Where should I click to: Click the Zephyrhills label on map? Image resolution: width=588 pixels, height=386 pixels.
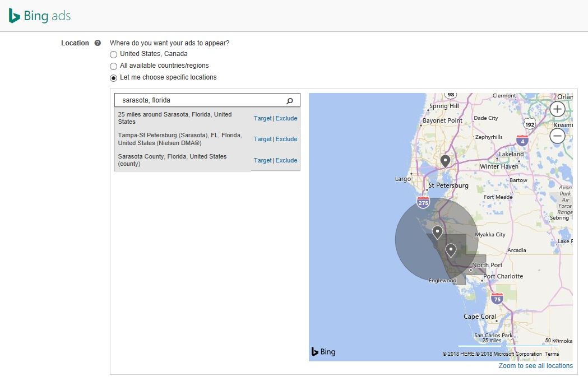click(x=489, y=137)
